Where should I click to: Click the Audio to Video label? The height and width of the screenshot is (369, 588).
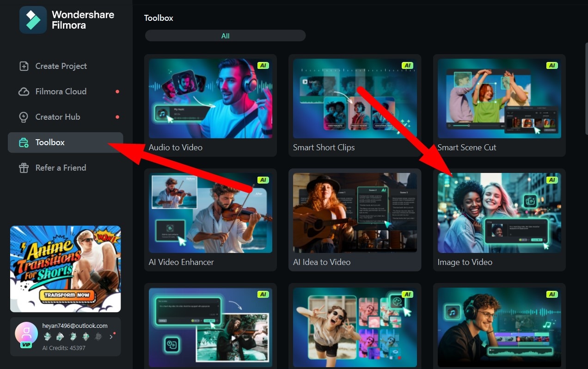176,148
